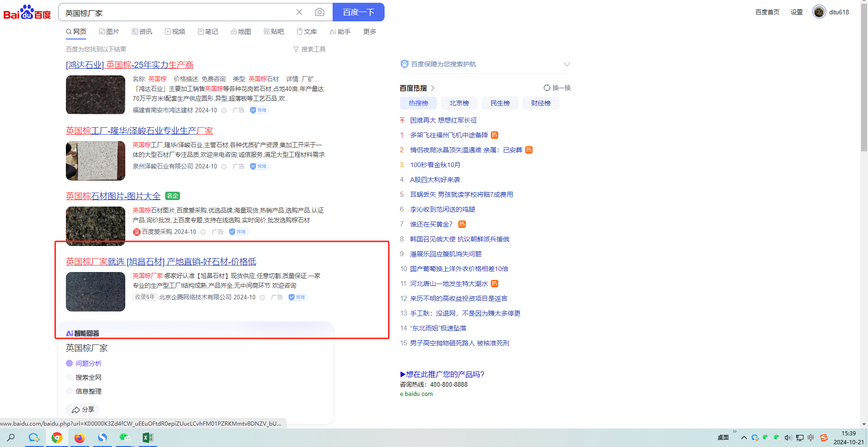Show hidden system tray icons
Image resolution: width=868 pixels, height=447 pixels.
744,438
